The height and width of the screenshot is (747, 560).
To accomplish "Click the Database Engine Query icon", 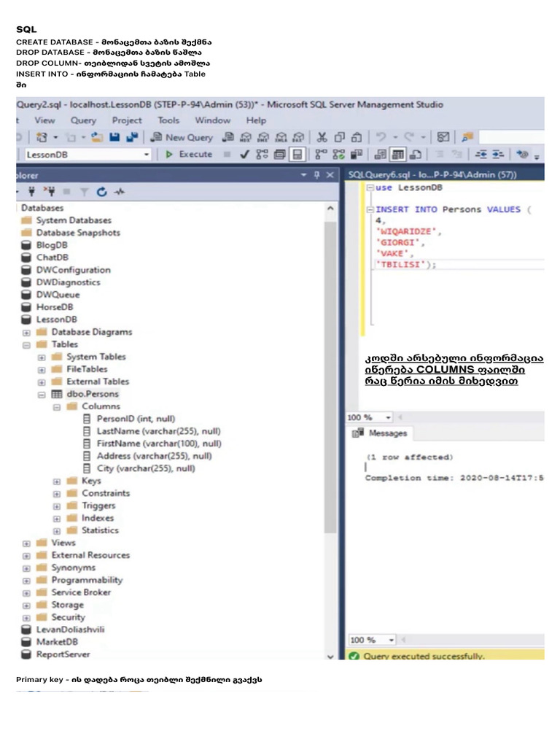I will point(228,138).
